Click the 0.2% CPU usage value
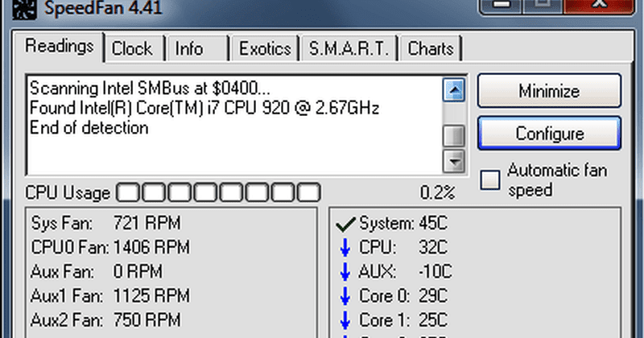Screen dimensions: 644x338 [437, 192]
